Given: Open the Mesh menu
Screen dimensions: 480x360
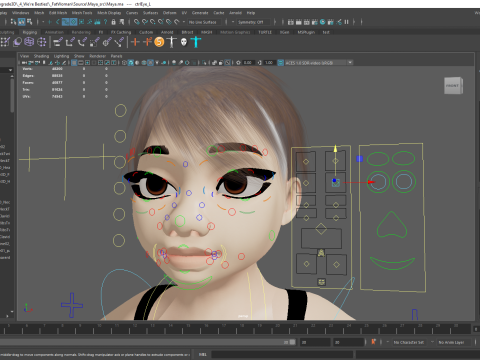Looking at the screenshot, I should click(x=39, y=13).
